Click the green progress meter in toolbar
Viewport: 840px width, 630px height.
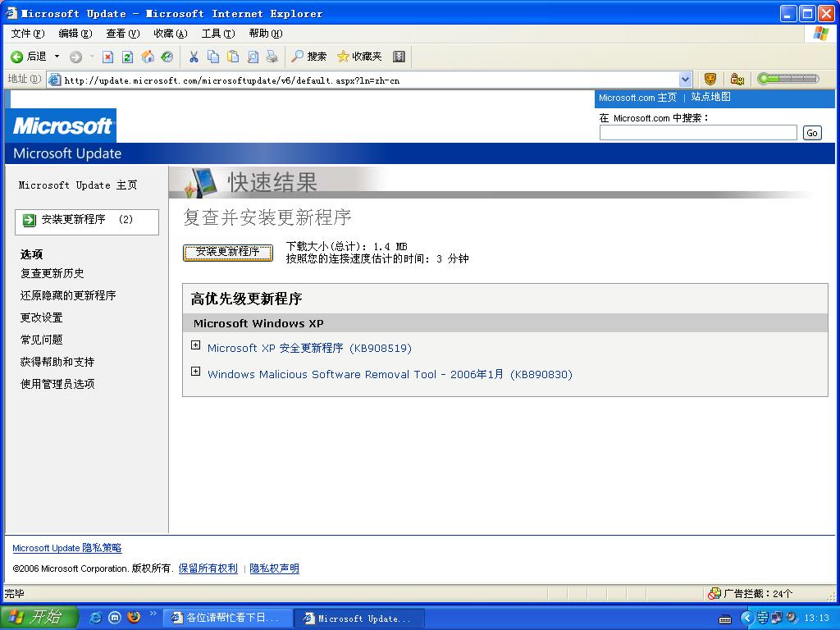788,80
